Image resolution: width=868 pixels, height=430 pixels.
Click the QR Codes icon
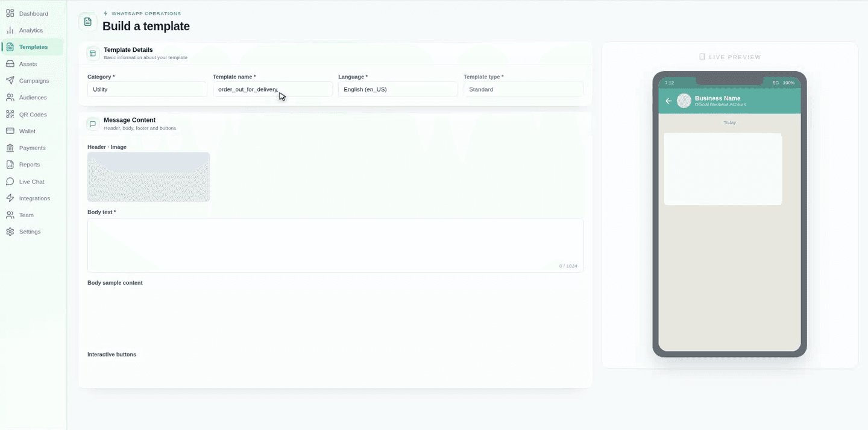10,114
